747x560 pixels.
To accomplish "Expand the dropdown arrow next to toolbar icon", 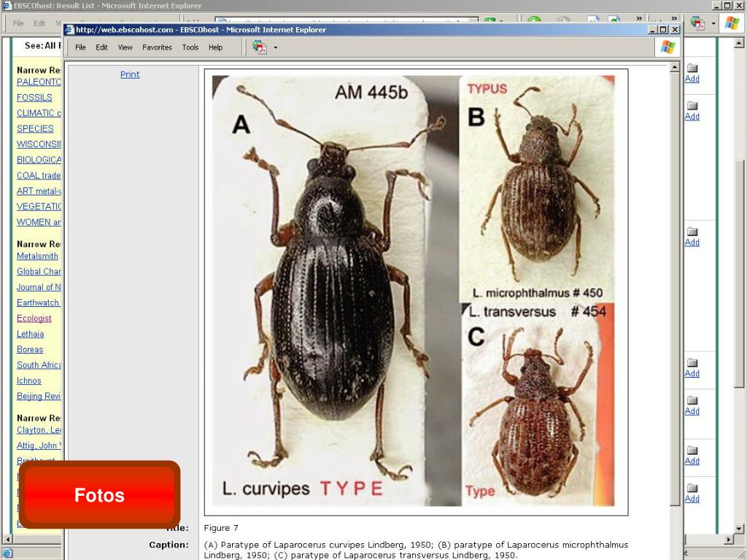I will [275, 47].
